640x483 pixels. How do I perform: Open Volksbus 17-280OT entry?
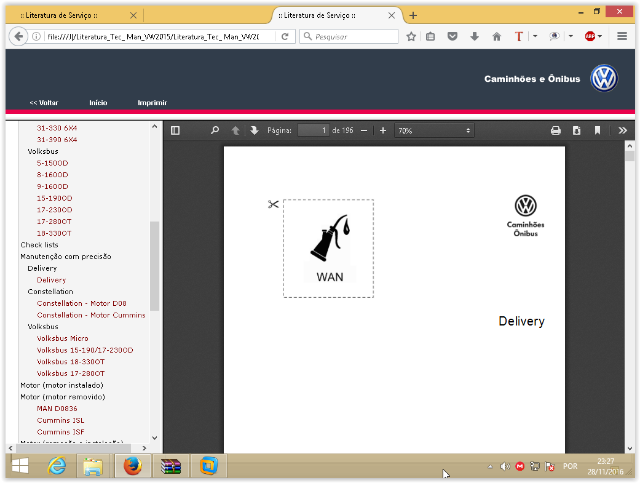pyautogui.click(x=71, y=374)
